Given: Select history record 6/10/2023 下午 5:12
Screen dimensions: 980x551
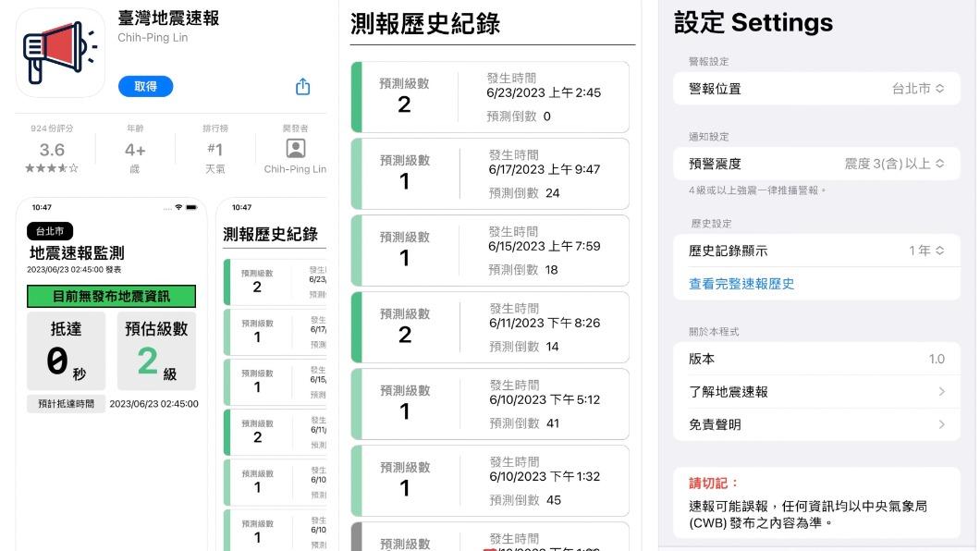Looking at the screenshot, I should [x=490, y=404].
